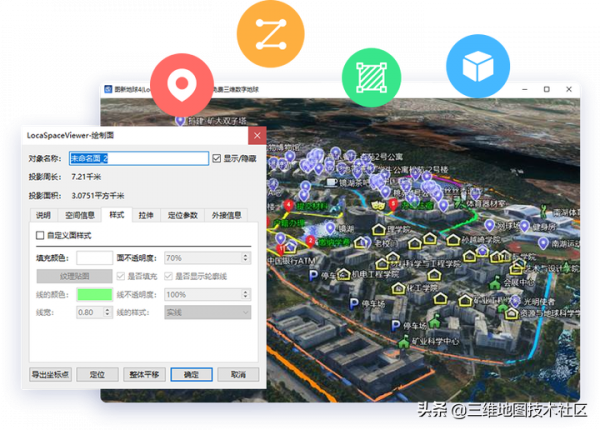
Task: Click the coffee cup icon beside 镜湖茶
Action: pyautogui.click(x=332, y=182)
